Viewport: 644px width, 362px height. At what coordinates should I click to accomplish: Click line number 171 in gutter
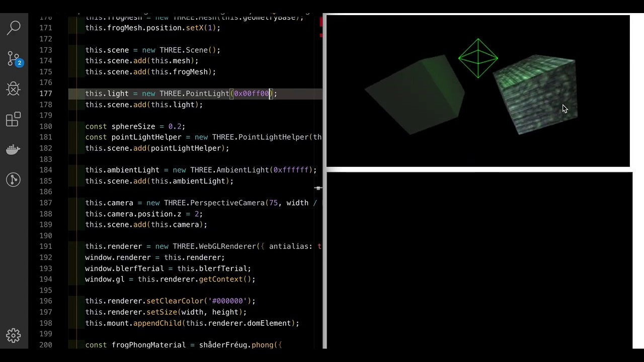[46, 28]
